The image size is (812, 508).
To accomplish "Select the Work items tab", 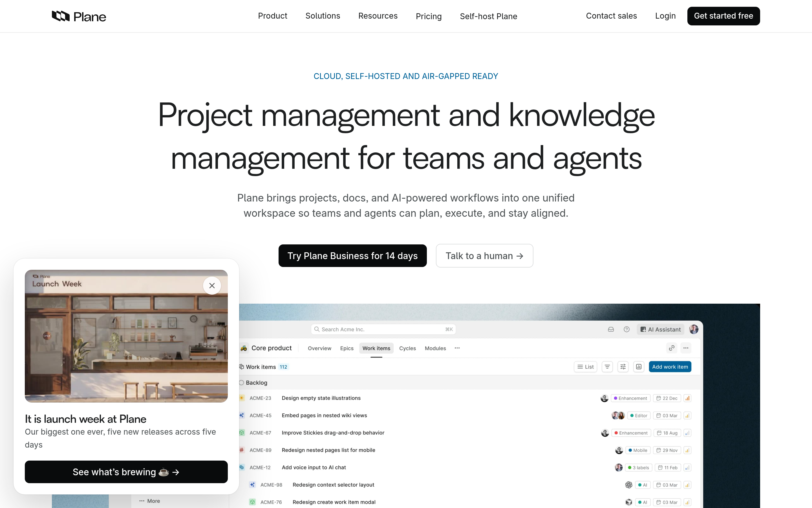I will 376,348.
